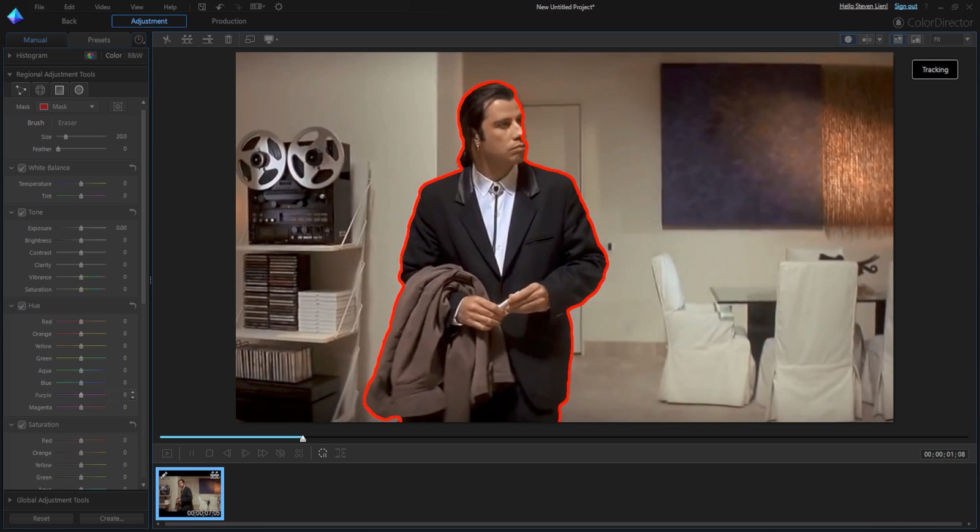Expand Global Adjustment Tools panel
Screen dimensions: 980x532
[x=10, y=500]
